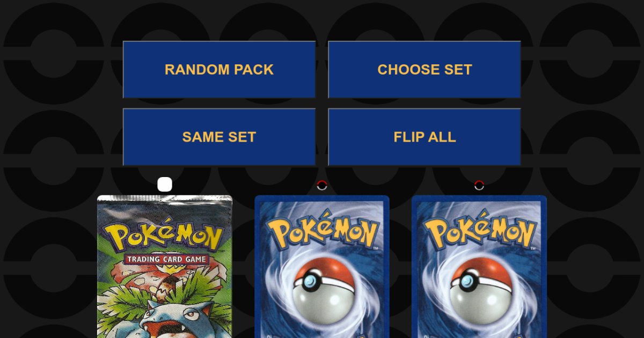Flip all cards with Flip All
Screen dimensions: 644x338
pos(425,137)
